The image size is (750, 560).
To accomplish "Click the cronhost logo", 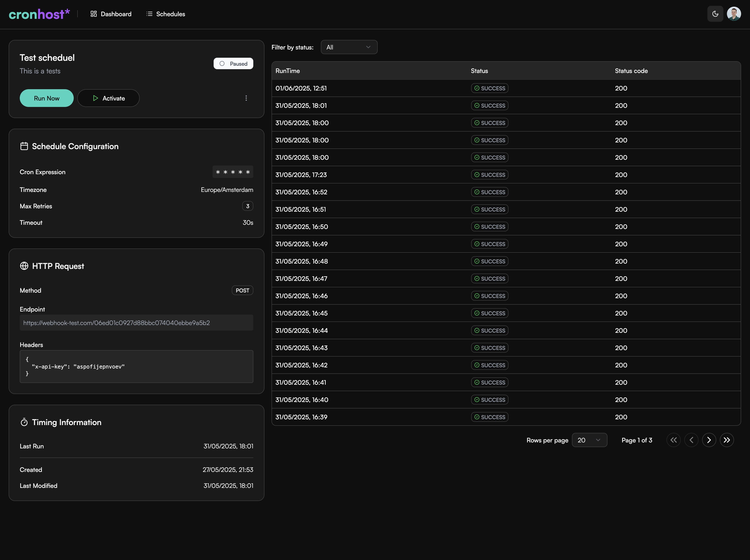I will click(39, 14).
